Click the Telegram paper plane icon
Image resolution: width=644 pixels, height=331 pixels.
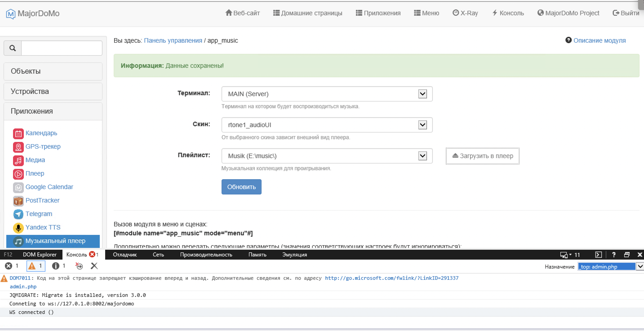tap(18, 214)
